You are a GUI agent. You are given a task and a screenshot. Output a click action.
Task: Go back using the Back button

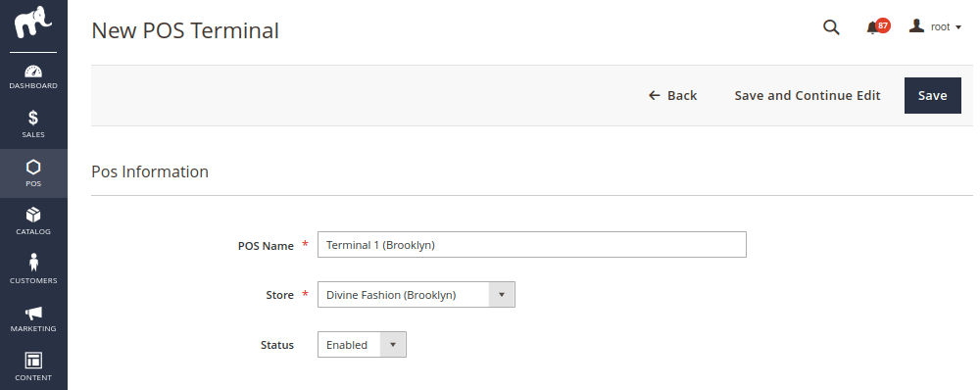(672, 96)
